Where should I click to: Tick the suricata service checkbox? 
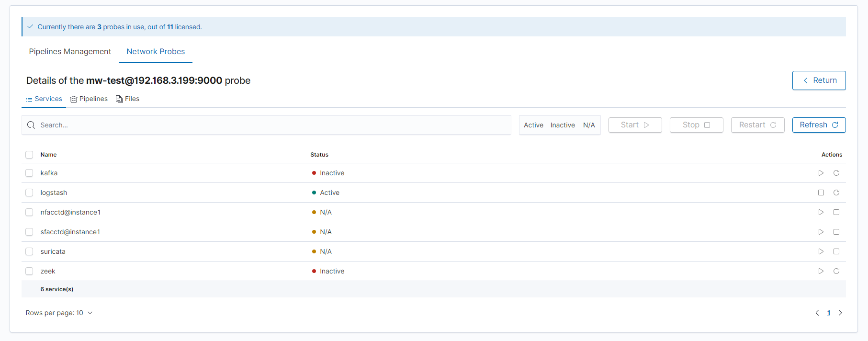tap(29, 251)
